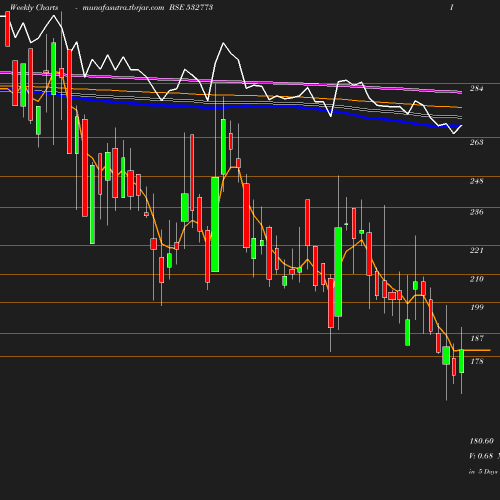The image size is (500, 500).
Task: Click the 'Weekly Charts' title text
Action: [34, 7]
